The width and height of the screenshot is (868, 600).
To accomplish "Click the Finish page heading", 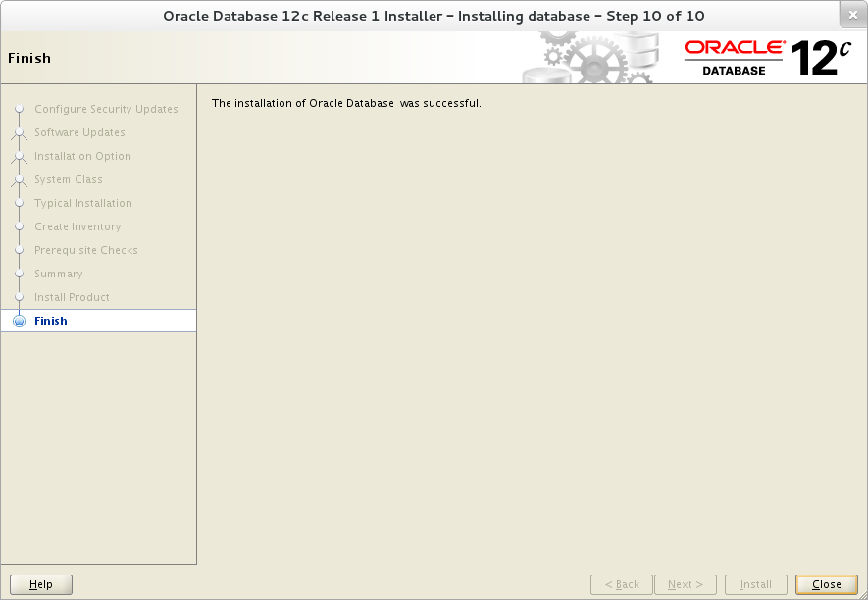I will pos(29,58).
